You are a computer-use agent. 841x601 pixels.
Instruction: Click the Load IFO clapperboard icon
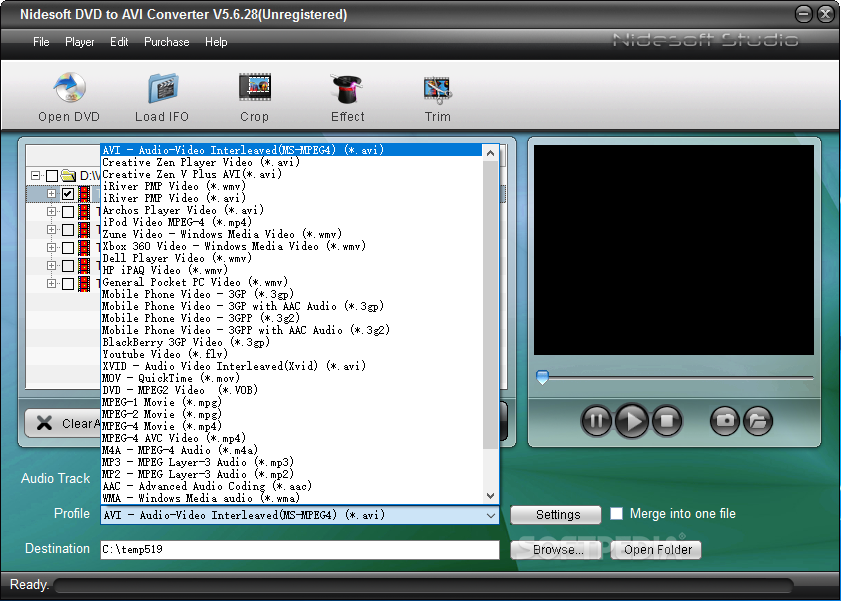pos(163,88)
